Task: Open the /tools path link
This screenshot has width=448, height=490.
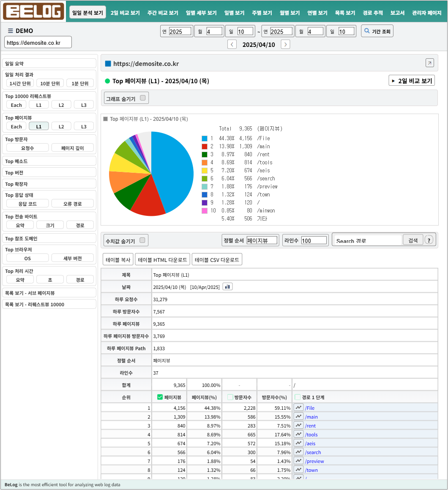Action: click(x=311, y=434)
